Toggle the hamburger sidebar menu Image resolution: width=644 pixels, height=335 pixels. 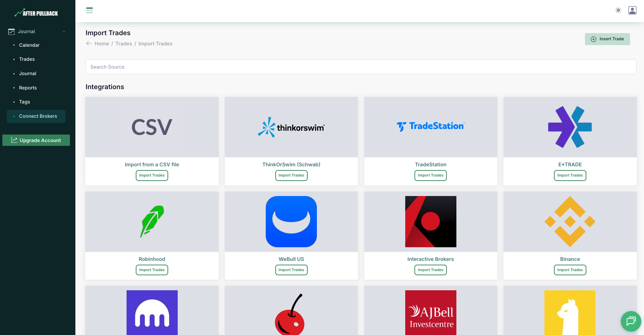coord(89,11)
